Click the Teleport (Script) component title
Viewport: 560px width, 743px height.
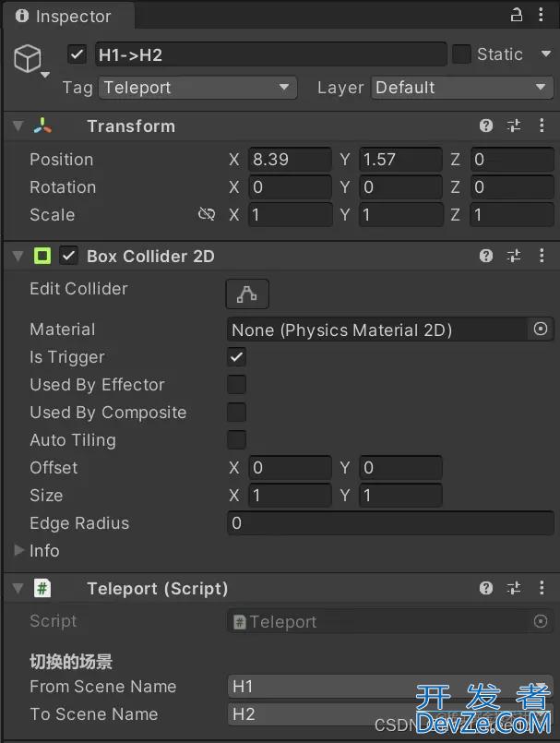(158, 589)
